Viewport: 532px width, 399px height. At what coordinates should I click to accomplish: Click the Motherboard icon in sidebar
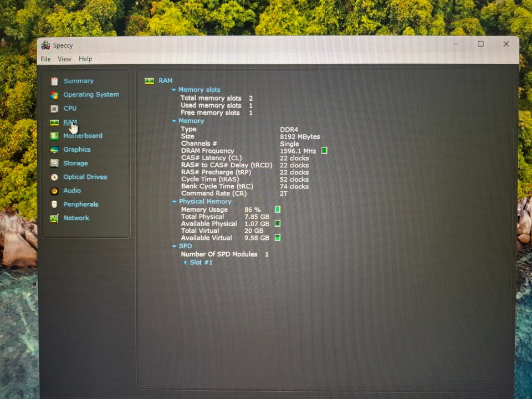click(54, 136)
